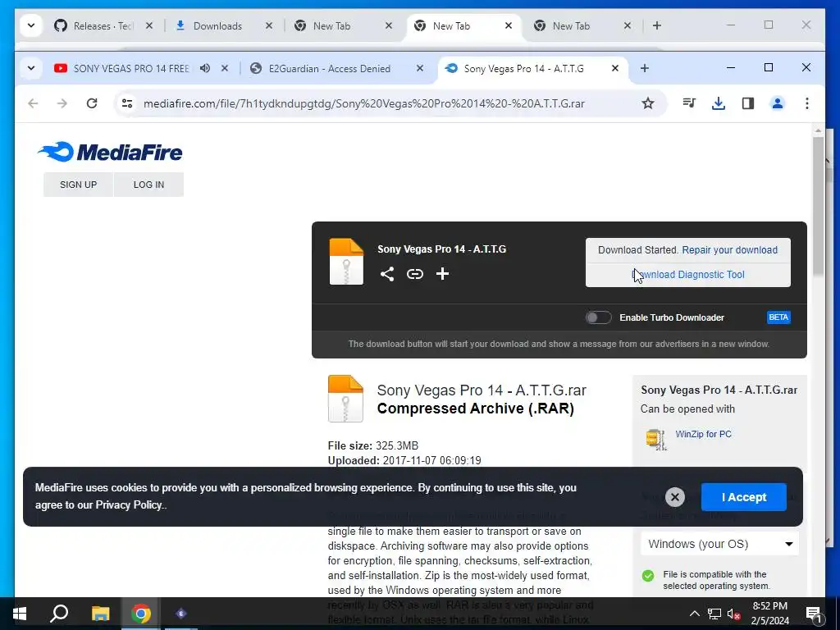840x630 pixels.
Task: Bookmark the page with the star icon
Action: point(648,103)
